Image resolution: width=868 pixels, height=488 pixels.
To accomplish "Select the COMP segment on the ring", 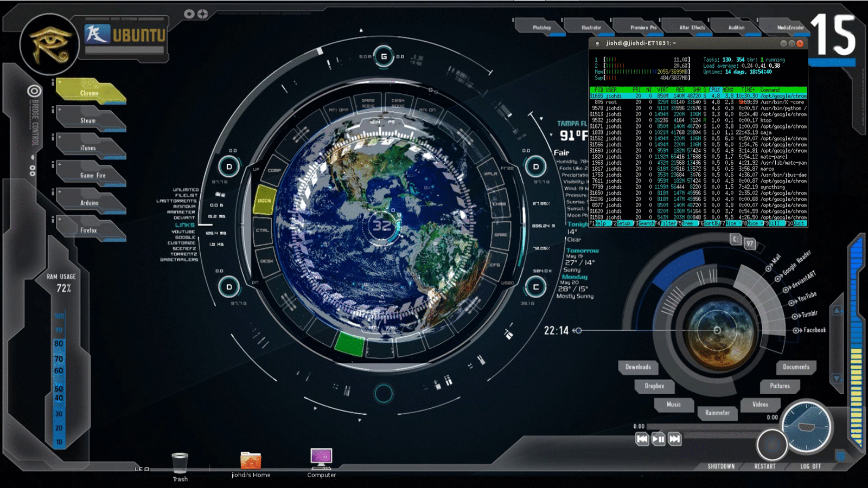I will (274, 170).
